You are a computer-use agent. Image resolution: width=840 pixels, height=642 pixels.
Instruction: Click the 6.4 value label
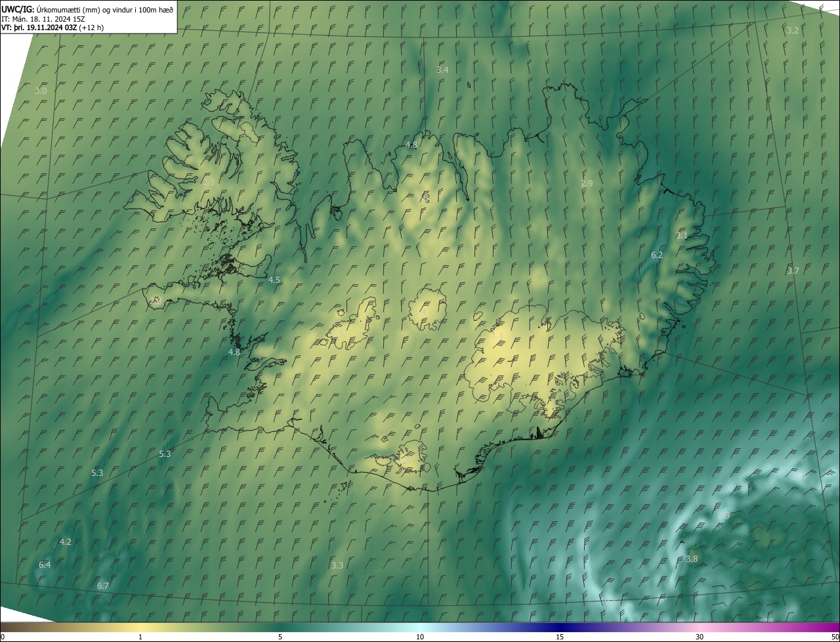click(x=45, y=565)
